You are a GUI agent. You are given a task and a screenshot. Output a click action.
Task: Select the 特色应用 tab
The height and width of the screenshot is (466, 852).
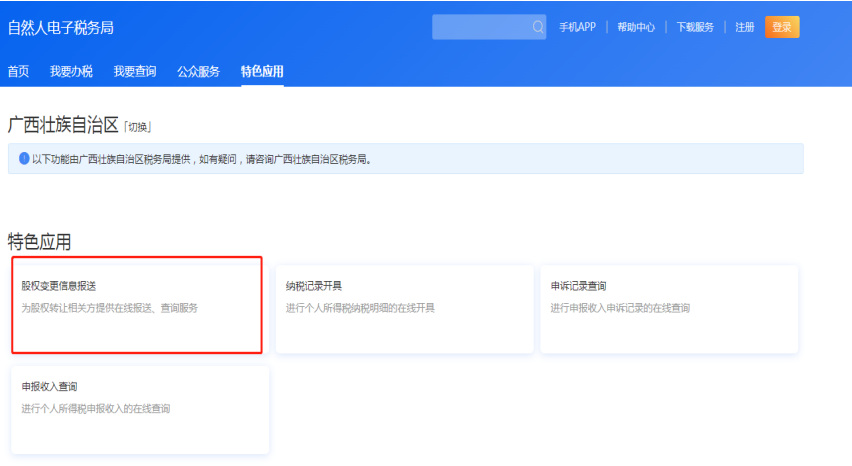[x=262, y=71]
